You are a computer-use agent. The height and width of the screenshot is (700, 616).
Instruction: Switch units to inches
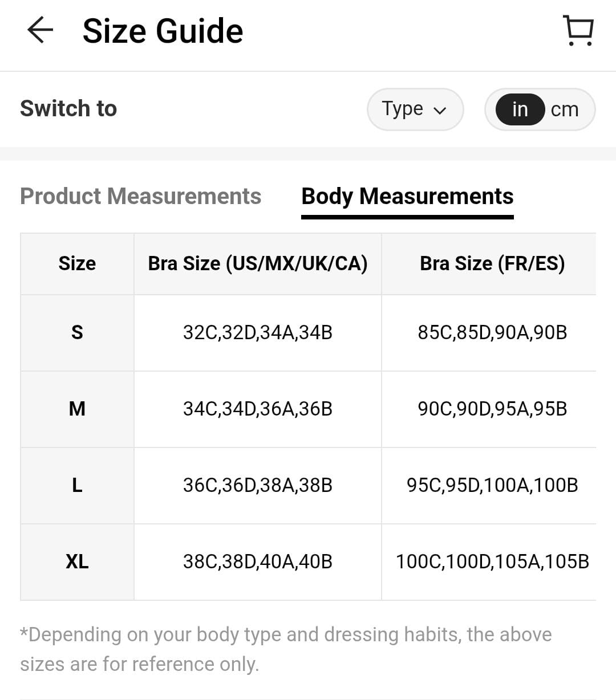[x=520, y=109]
